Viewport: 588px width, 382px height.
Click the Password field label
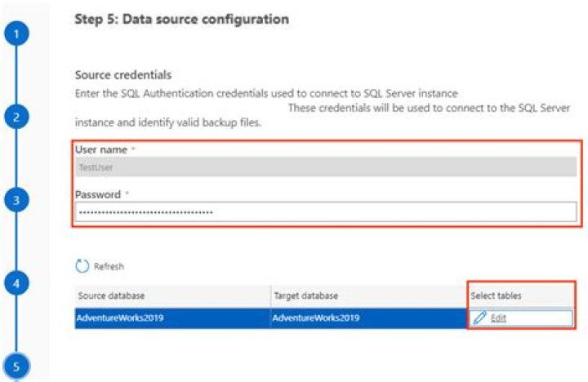click(97, 194)
